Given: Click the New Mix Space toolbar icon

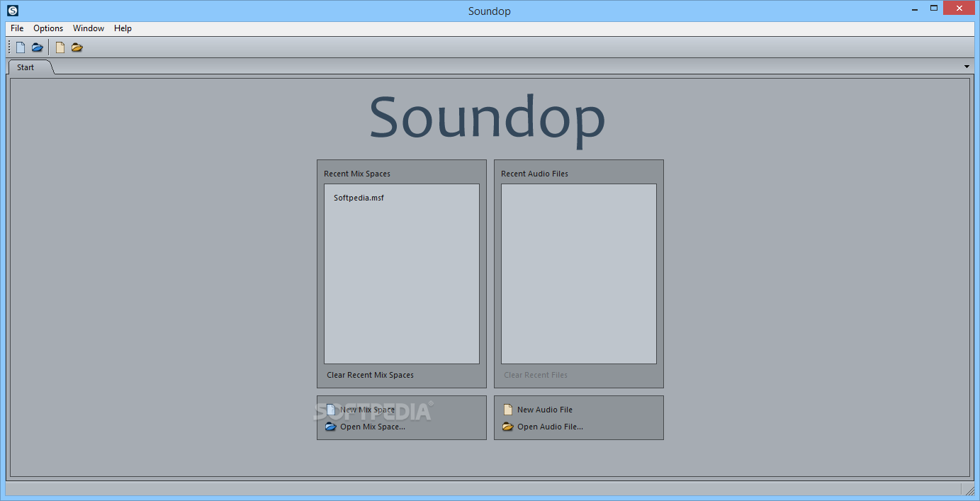Looking at the screenshot, I should click(x=21, y=47).
